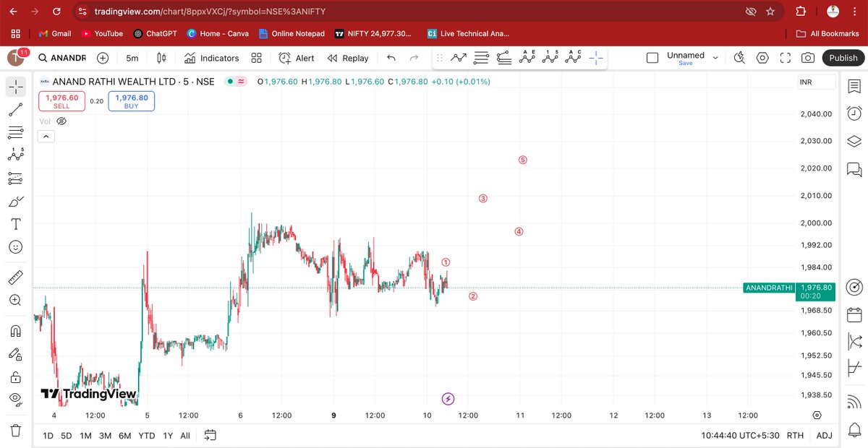The height and width of the screenshot is (448, 868).
Task: Open the 5m timeframe dropdown
Action: (132, 58)
